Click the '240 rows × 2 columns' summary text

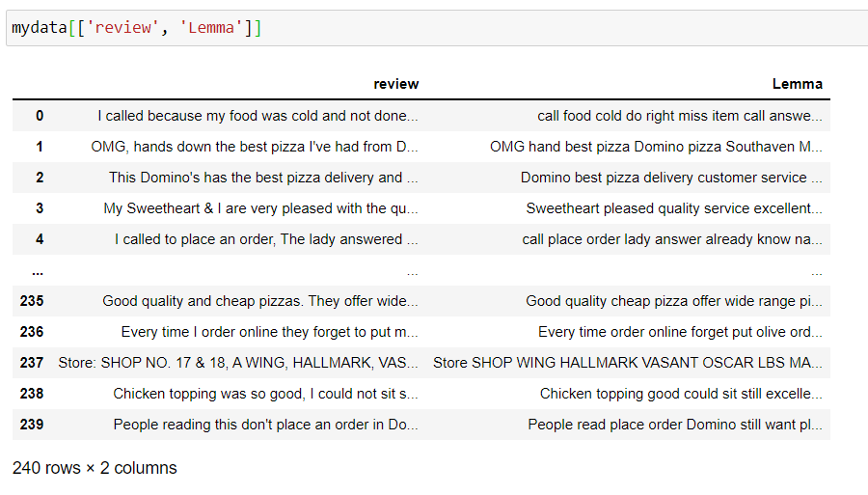[95, 468]
